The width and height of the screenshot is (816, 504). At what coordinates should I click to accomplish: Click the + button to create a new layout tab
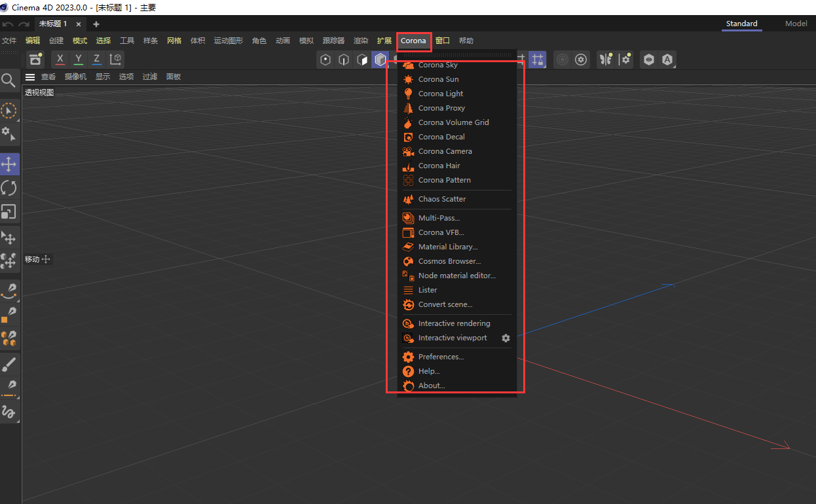point(96,23)
